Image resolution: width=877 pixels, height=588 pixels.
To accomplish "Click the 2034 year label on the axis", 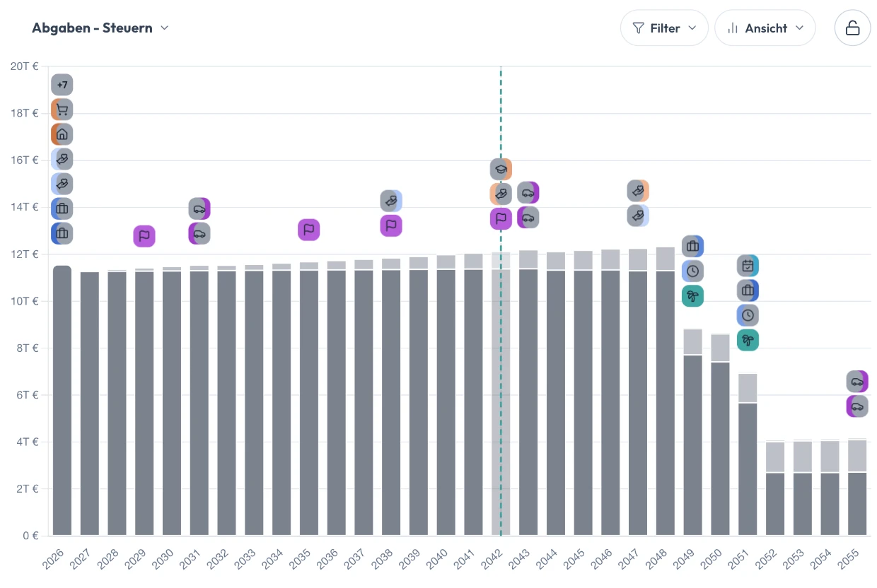I will (x=272, y=559).
